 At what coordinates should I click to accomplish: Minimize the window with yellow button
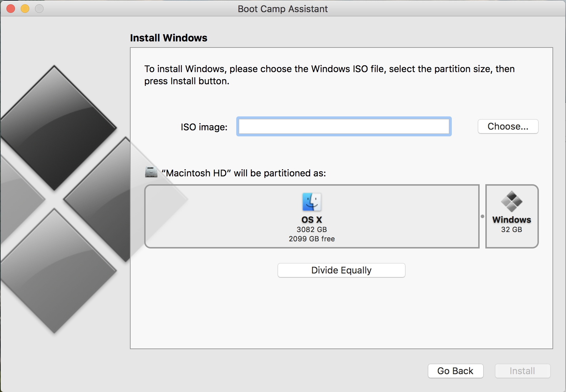tap(25, 9)
